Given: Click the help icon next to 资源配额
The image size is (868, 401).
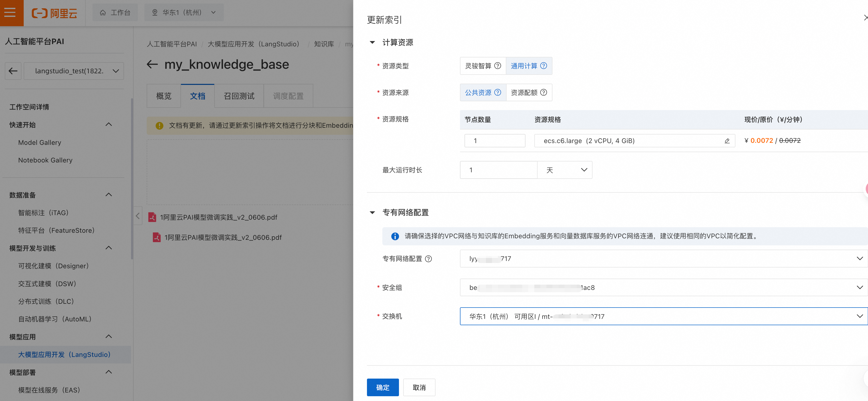Looking at the screenshot, I should point(544,93).
